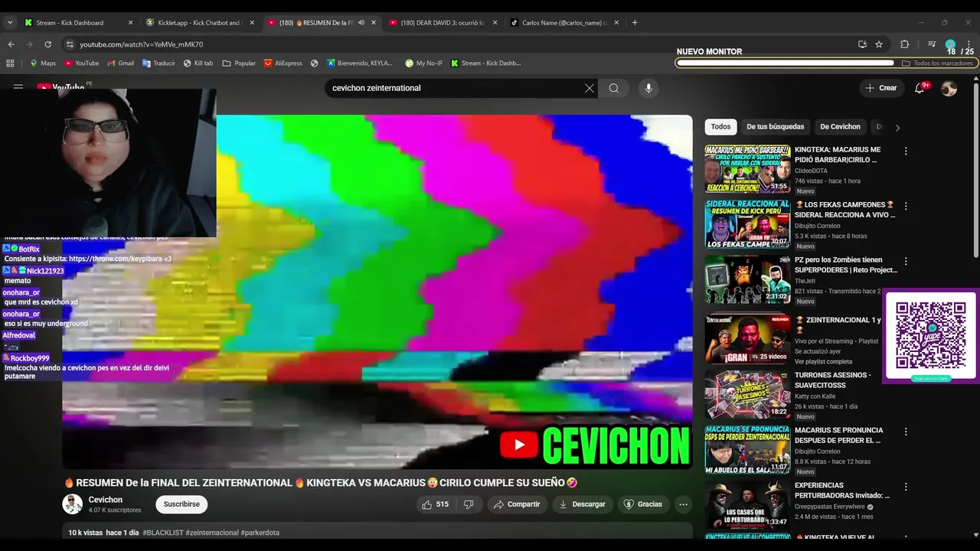Open the #BLACKLIST hashtag
The height and width of the screenshot is (551, 980).
162,533
